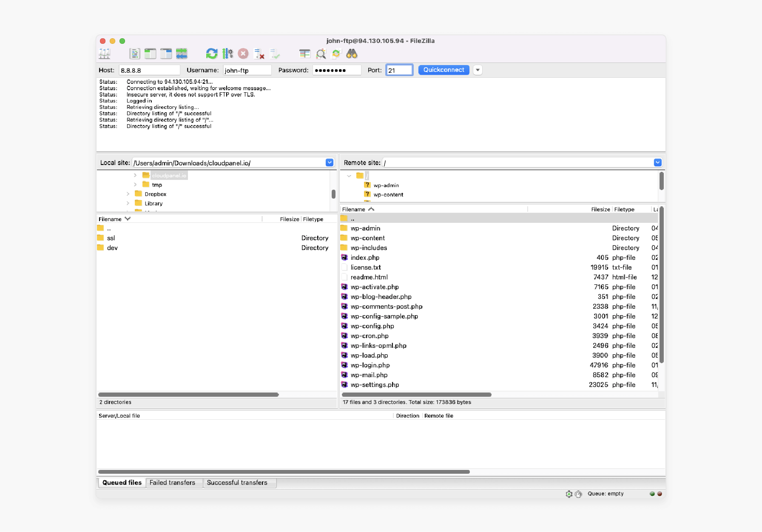Open Remote site path dropdown
The width and height of the screenshot is (762, 532).
click(x=657, y=162)
